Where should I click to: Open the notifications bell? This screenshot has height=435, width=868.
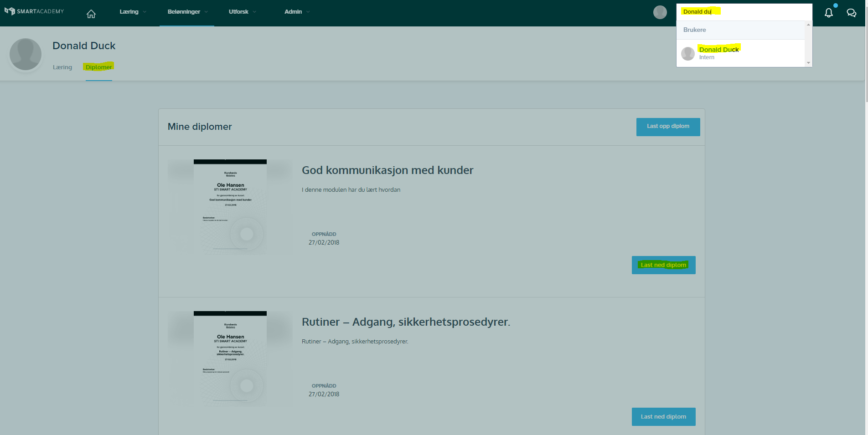click(829, 13)
